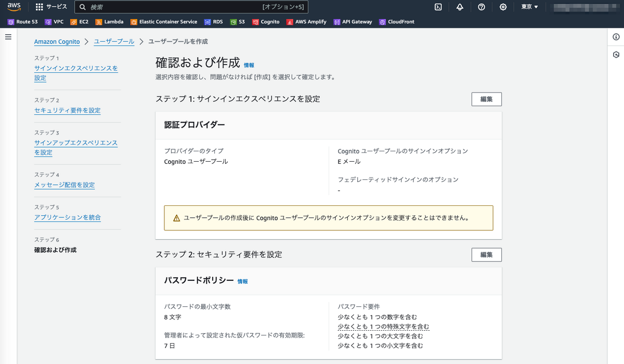Click the 8 文字 minimum length value

click(173, 317)
